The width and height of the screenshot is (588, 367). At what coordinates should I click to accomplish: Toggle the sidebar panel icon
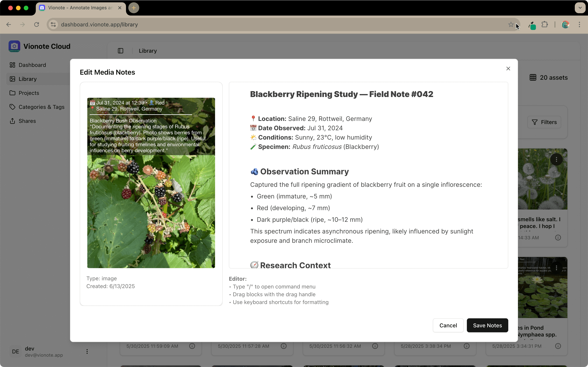[x=120, y=51]
